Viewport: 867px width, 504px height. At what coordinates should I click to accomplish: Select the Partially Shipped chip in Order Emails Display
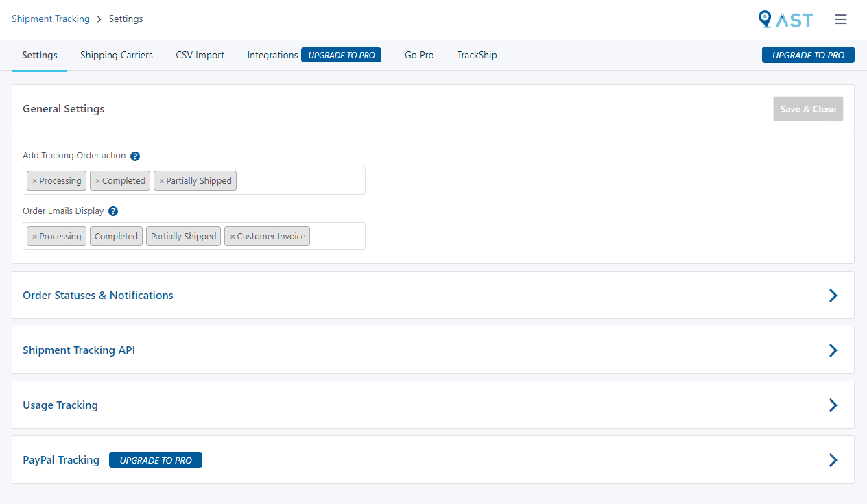183,236
